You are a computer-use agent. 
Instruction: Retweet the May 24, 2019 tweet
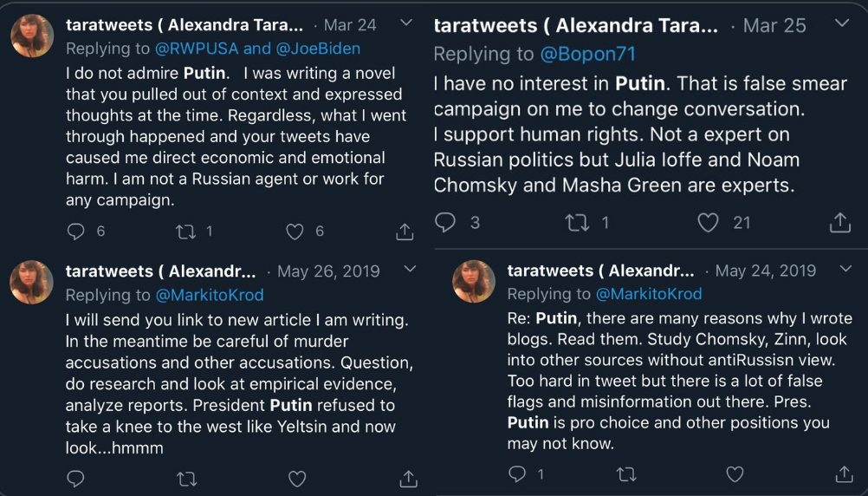625,474
